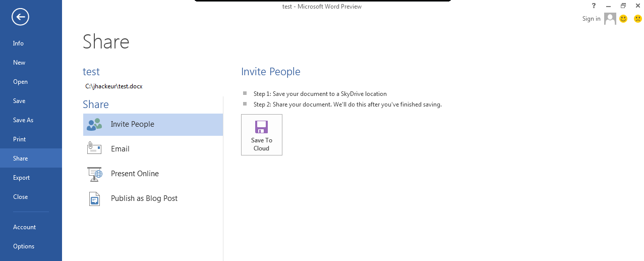Image resolution: width=644 pixels, height=261 pixels.
Task: Open the Export page
Action: pos(31,178)
